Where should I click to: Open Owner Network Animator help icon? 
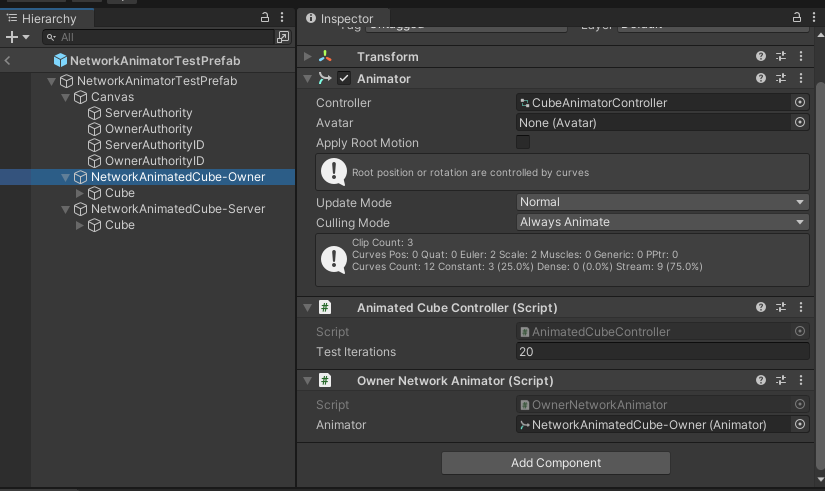click(761, 381)
